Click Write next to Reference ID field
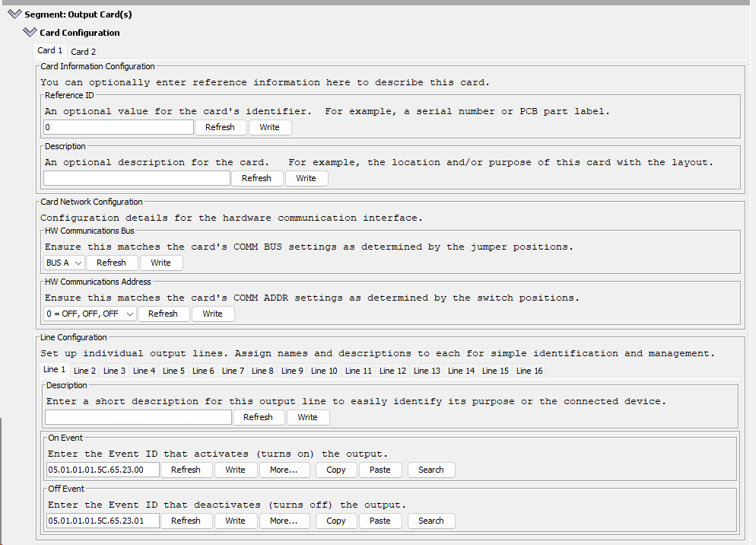The image size is (756, 545). point(269,127)
